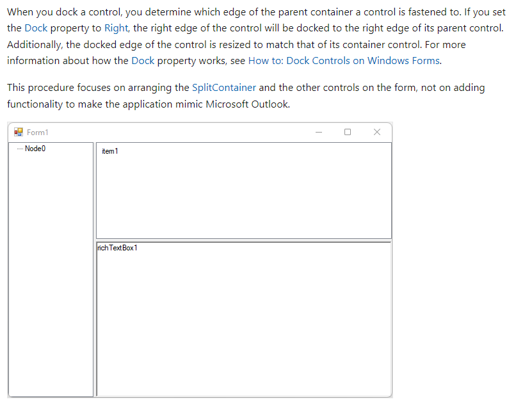This screenshot has width=532, height=406.
Task: Click the horizontal splitter between item1 and richTextBox1
Action: click(243, 240)
